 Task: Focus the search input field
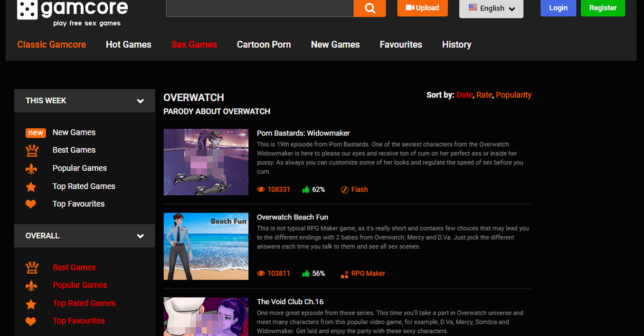pos(259,8)
